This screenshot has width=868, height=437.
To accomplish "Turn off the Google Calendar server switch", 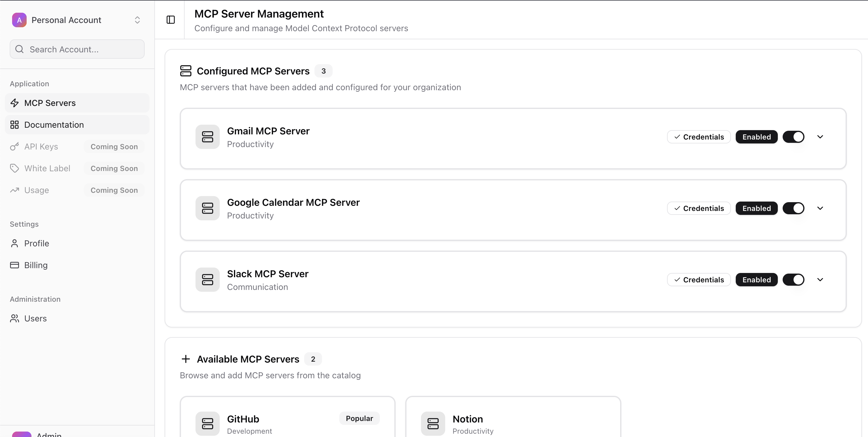I will point(793,208).
